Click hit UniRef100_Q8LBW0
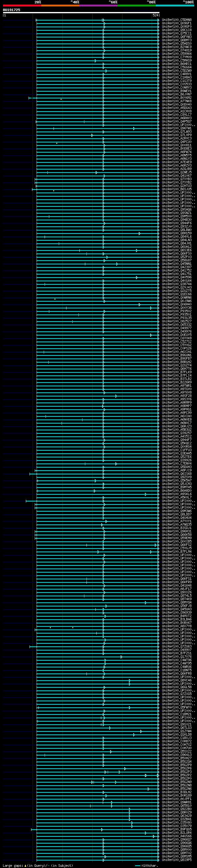This screenshot has height=868, width=197. tap(177, 230)
